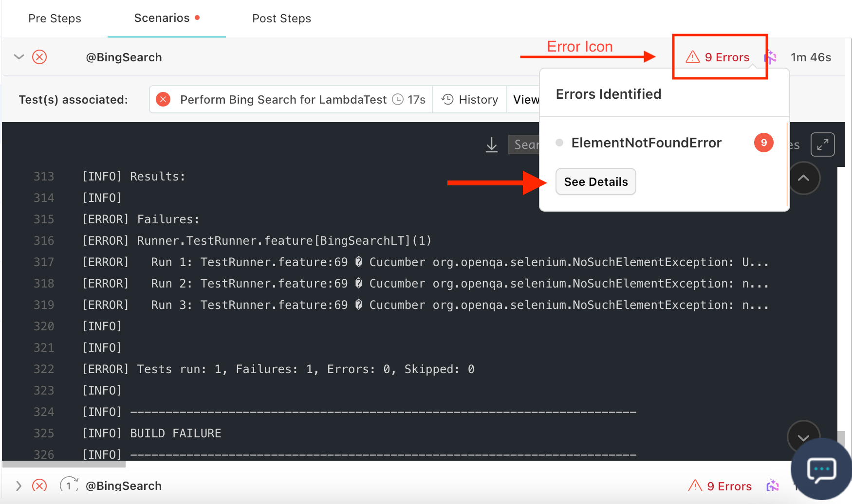
Task: Select the ElementNotFoundError entry in popup
Action: point(646,143)
